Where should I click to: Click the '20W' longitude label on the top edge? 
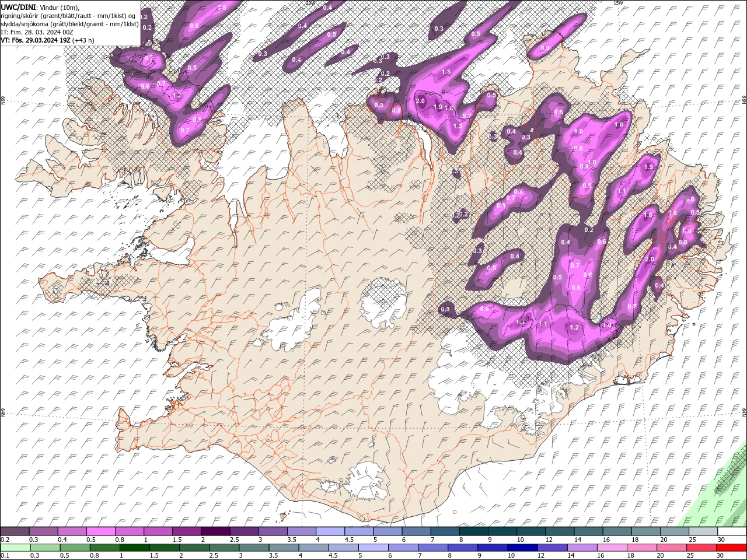tap(310, 3)
